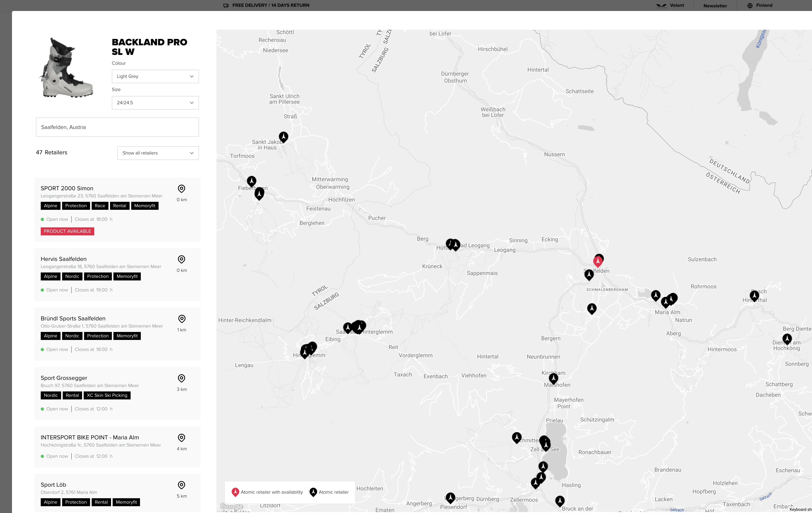Click the PRODUCT AVAILABLE badge

(68, 231)
